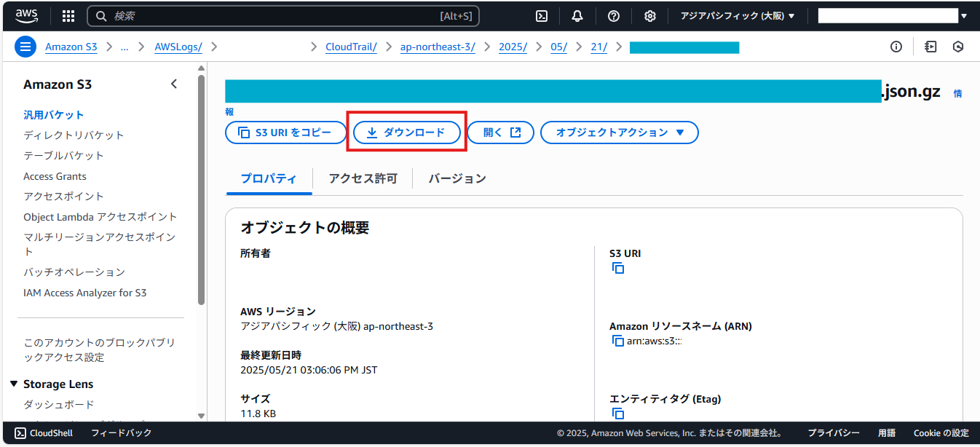Open the help question mark icon
Image resolution: width=980 pixels, height=447 pixels.
coord(614,16)
